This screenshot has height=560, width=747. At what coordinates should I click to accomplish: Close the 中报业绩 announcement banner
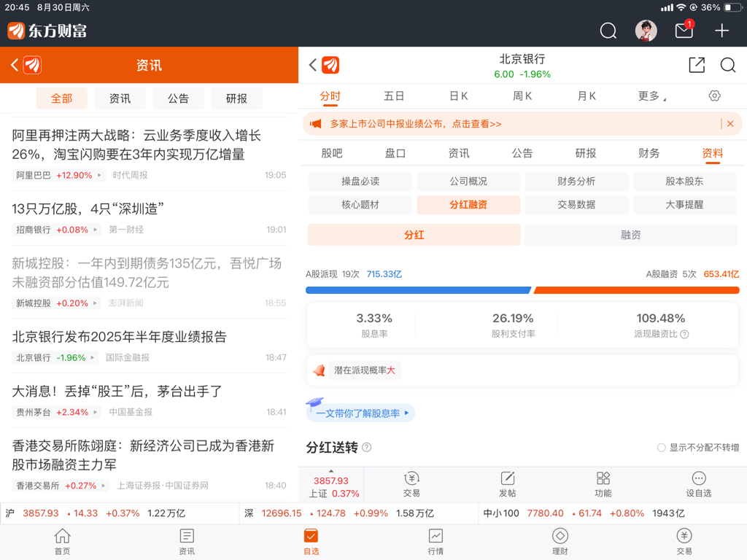click(x=730, y=124)
